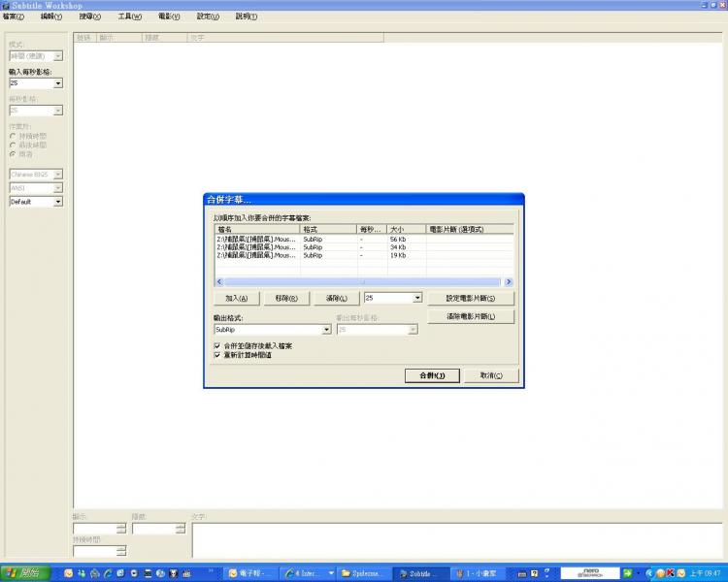Image resolution: width=728 pixels, height=582 pixels.
Task: Switch to the Internet Explorer taskbar group
Action: coord(309,573)
